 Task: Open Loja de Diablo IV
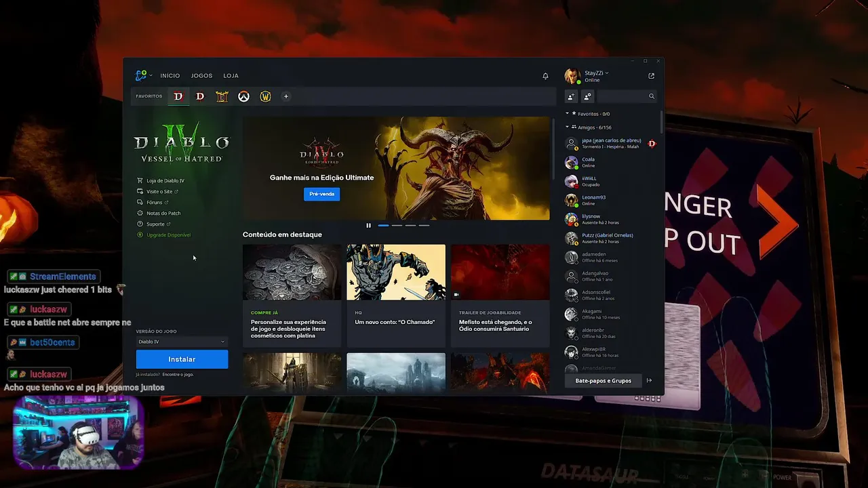[161, 180]
